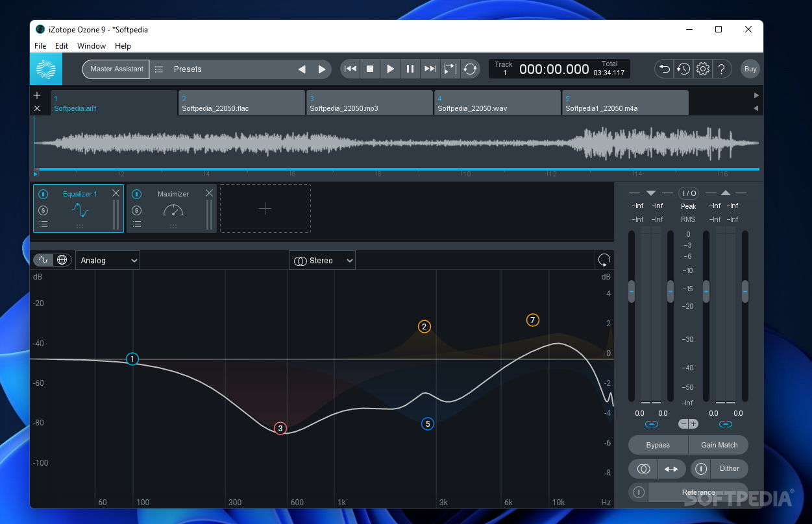Viewport: 812px width, 524px height.
Task: Toggle the Equalizer 1 module power button
Action: pyautogui.click(x=43, y=194)
